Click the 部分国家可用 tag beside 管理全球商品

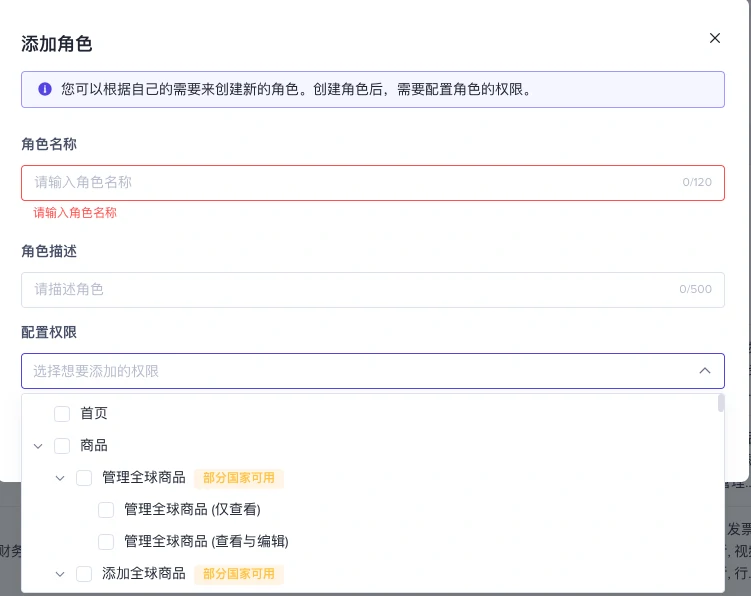click(239, 478)
